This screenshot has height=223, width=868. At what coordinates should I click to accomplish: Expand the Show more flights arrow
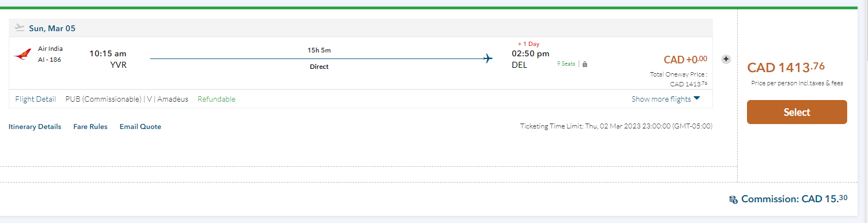(x=697, y=98)
